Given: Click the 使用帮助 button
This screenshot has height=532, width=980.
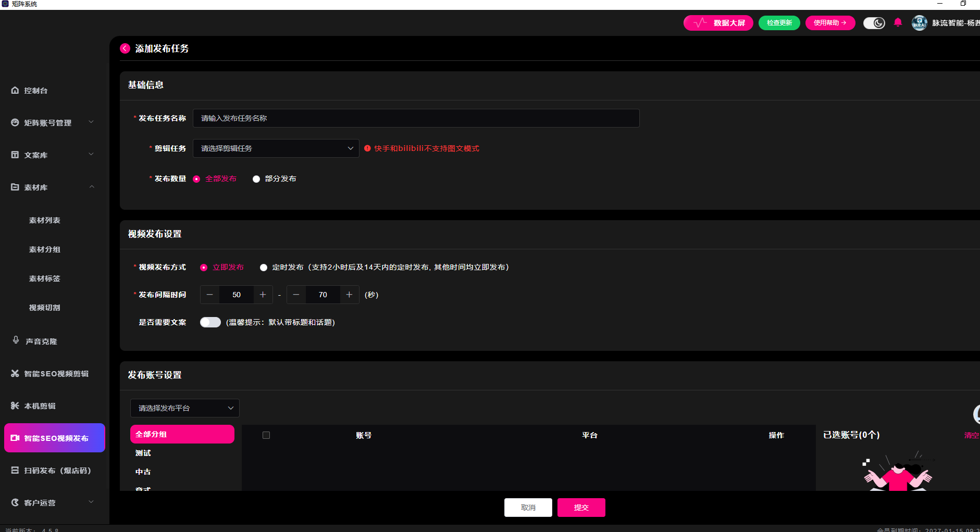Looking at the screenshot, I should 830,23.
